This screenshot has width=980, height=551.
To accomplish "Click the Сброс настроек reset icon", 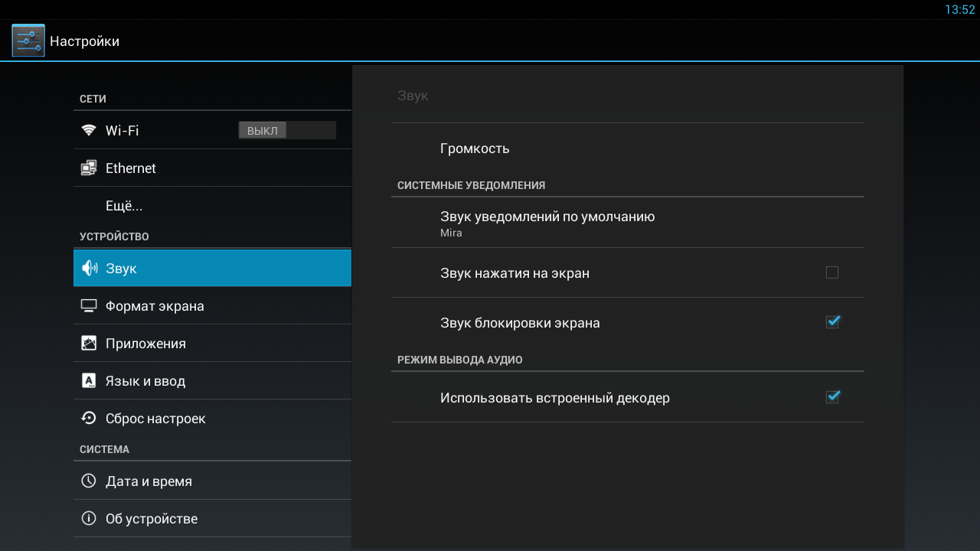I will [89, 419].
